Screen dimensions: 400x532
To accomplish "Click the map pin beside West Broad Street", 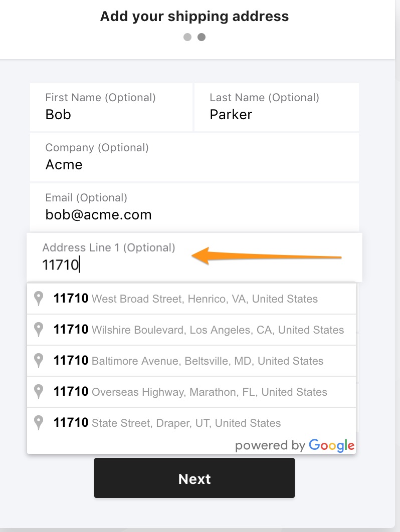I will coord(39,299).
